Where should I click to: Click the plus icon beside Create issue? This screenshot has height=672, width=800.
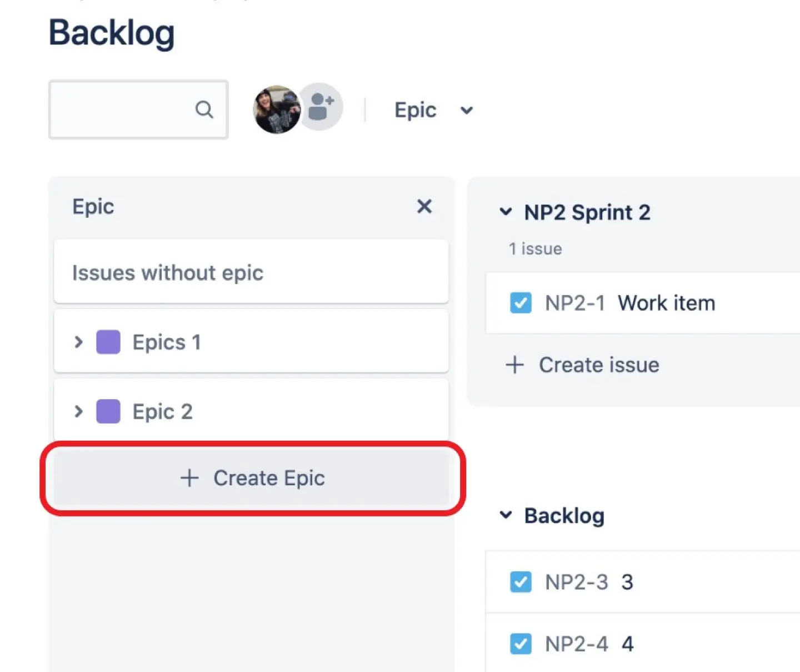[514, 365]
